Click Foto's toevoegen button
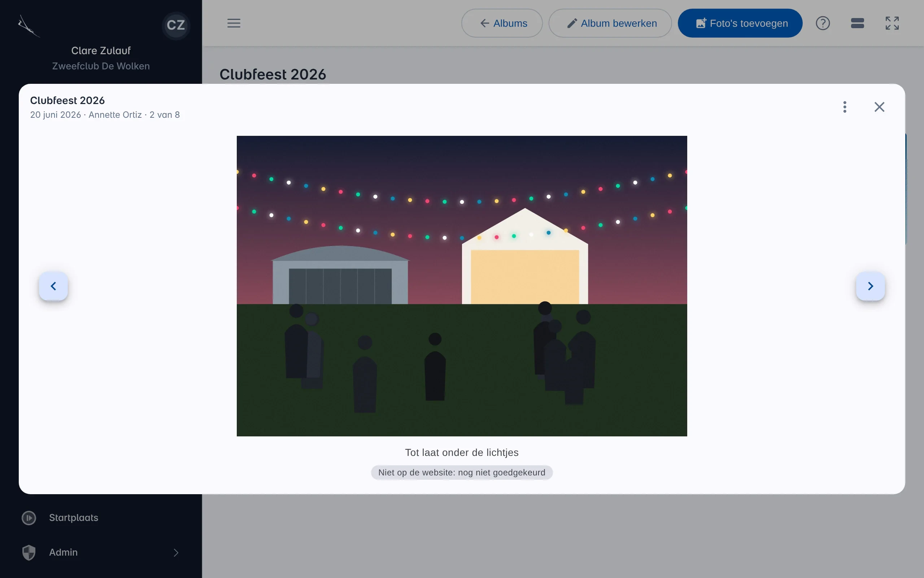Image resolution: width=924 pixels, height=578 pixels. [740, 23]
